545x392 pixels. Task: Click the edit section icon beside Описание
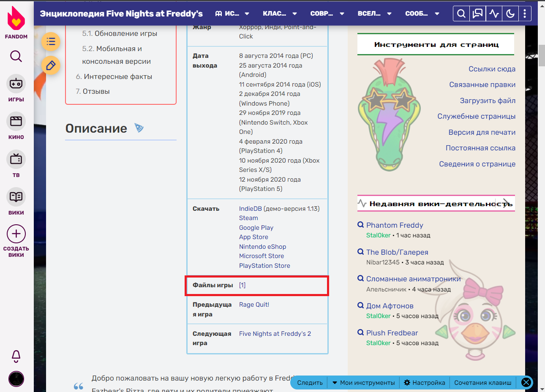coord(139,128)
